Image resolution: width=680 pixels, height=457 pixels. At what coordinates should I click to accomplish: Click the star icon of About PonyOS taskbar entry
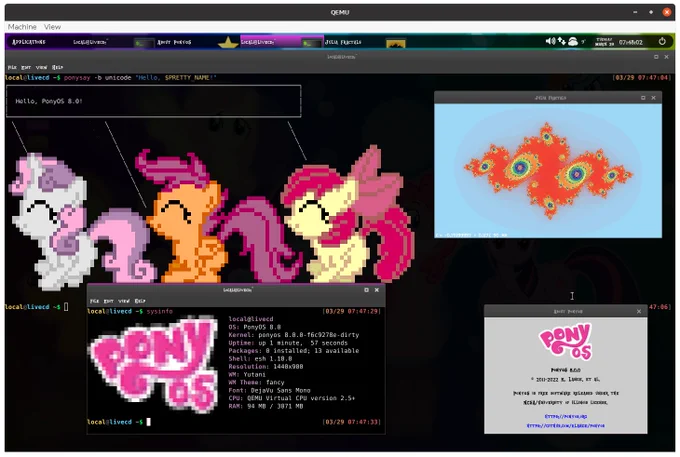(x=228, y=42)
